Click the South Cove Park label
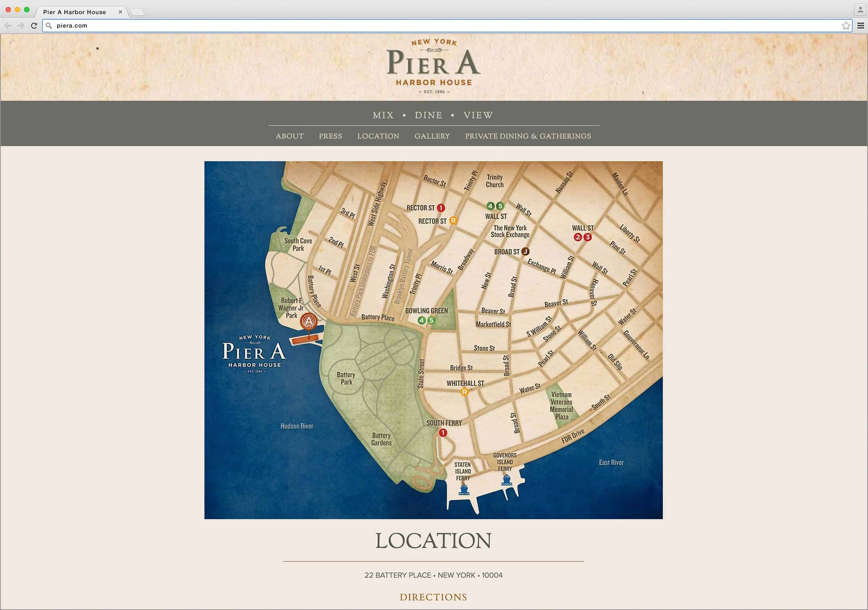This screenshot has height=610, width=868. pos(298,244)
